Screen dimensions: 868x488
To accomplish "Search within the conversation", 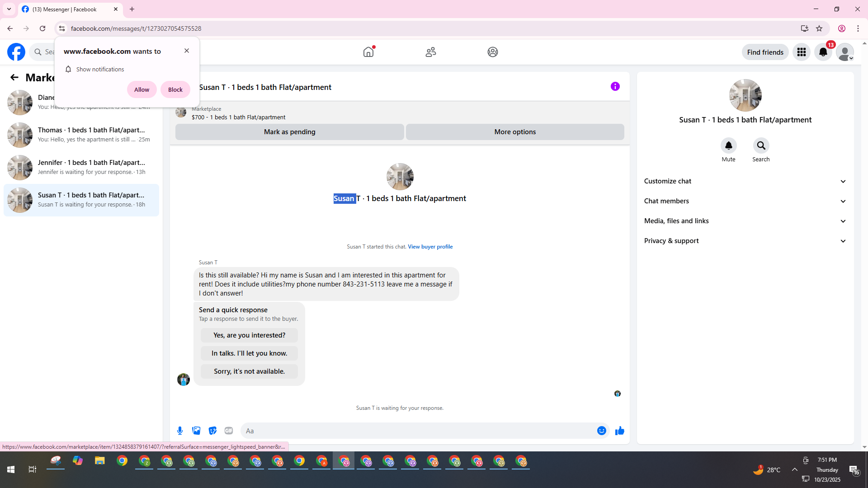I will (x=761, y=145).
